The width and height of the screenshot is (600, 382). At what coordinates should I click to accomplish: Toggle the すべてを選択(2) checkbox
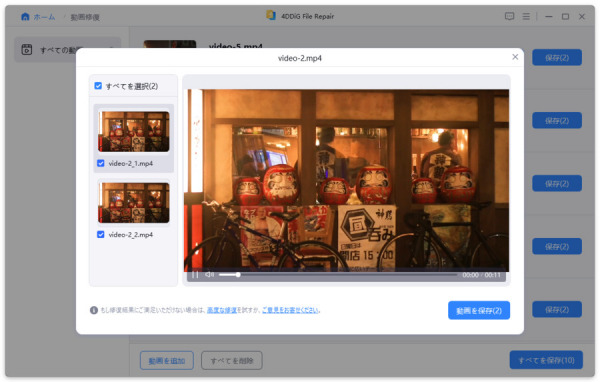point(98,86)
